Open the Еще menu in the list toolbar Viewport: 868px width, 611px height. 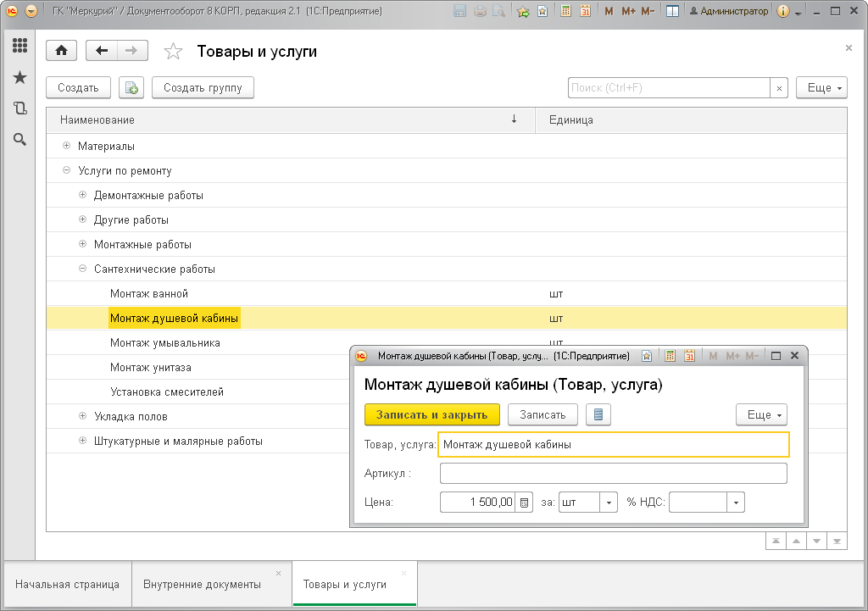821,87
